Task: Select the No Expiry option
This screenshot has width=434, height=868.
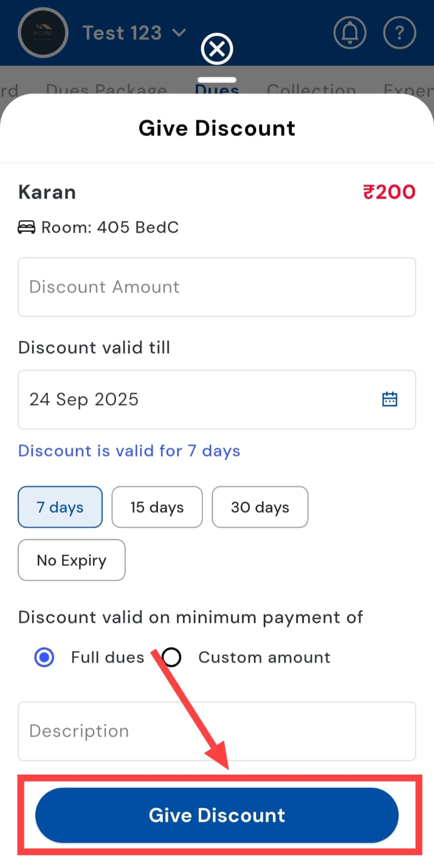Action: tap(72, 560)
